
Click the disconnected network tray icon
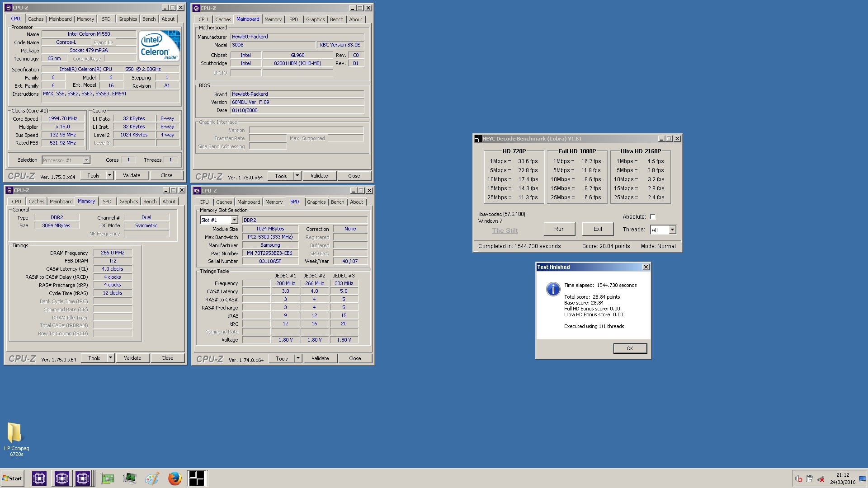click(x=821, y=479)
